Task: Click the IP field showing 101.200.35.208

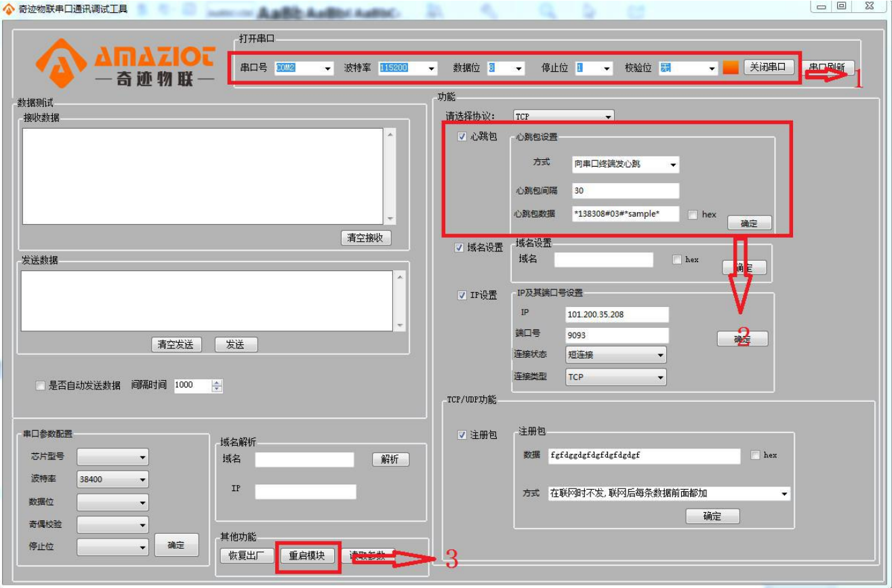Action: [x=617, y=314]
